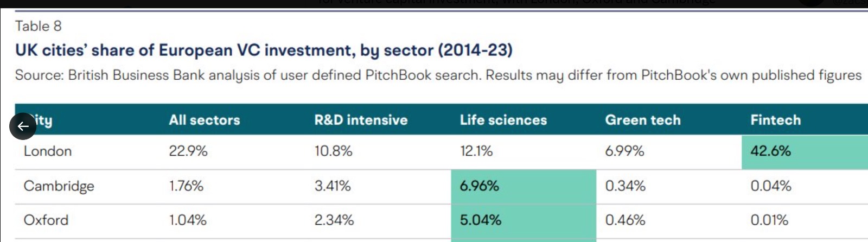Click the 'Life sciences' column header
This screenshot has height=242, width=868.
click(503, 120)
